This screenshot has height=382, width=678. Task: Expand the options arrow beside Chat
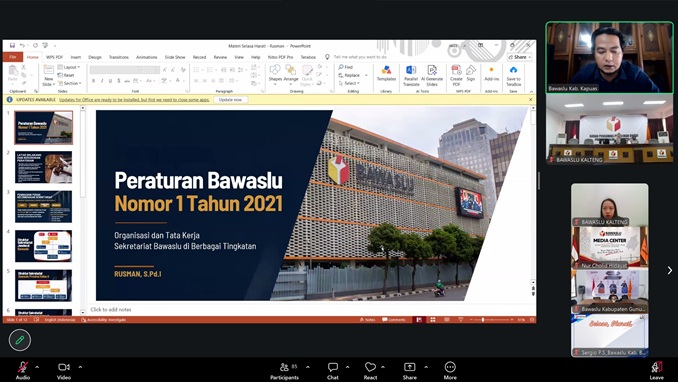click(x=348, y=367)
